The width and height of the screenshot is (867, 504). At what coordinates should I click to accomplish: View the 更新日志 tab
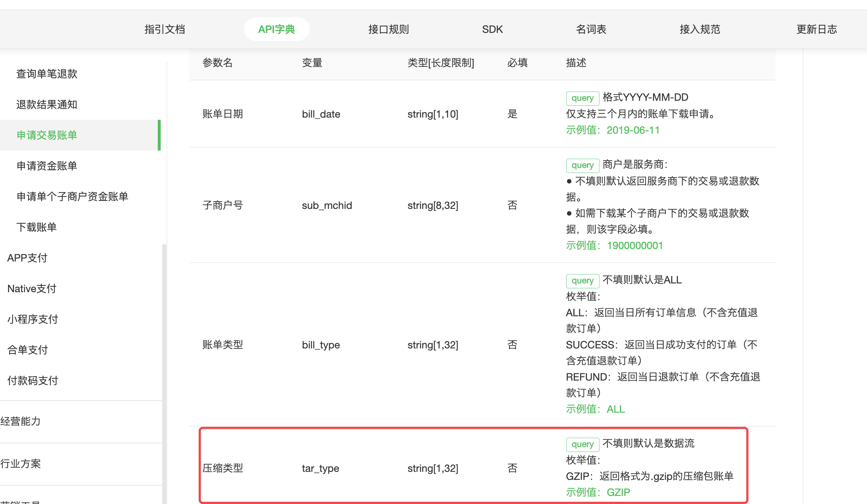tap(816, 29)
